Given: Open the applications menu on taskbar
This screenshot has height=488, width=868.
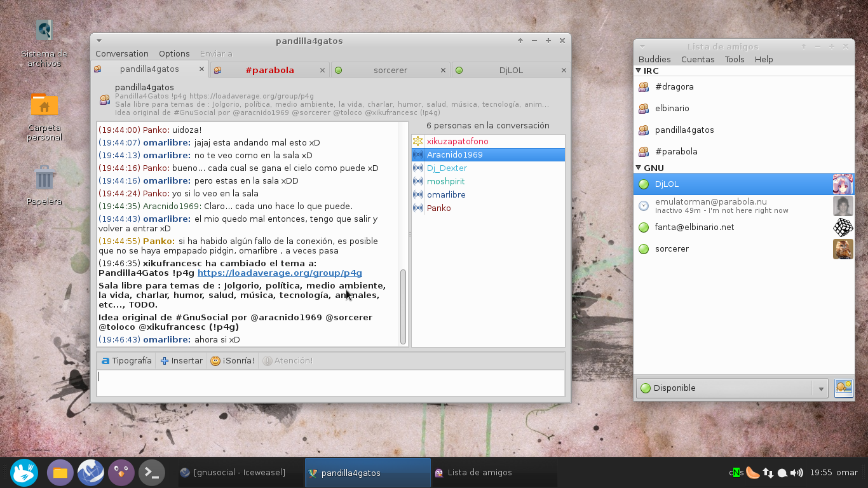Looking at the screenshot, I should pyautogui.click(x=24, y=473).
